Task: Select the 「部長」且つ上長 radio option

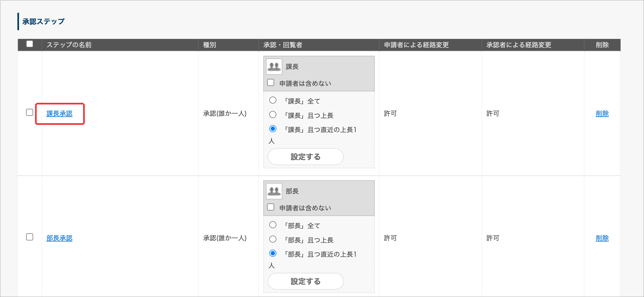Action: 273,239
